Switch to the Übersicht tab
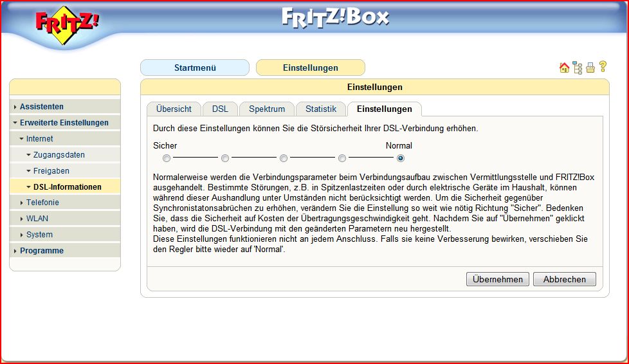629x364 pixels. pos(174,109)
